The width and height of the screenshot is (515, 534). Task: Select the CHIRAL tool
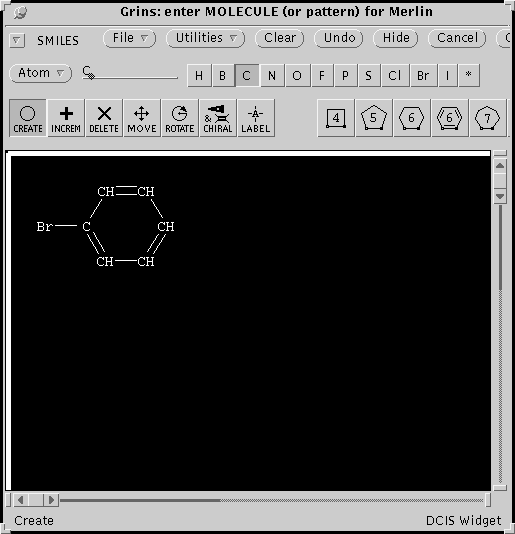coord(218,118)
